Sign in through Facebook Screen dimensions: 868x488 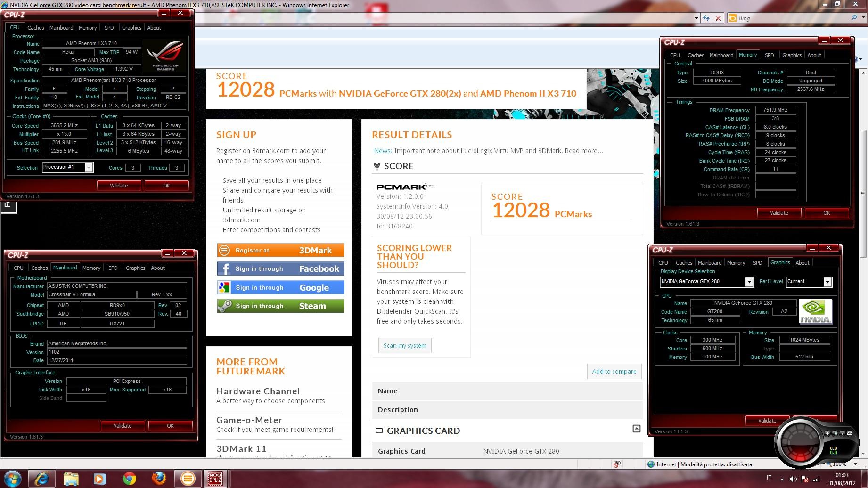click(x=281, y=269)
